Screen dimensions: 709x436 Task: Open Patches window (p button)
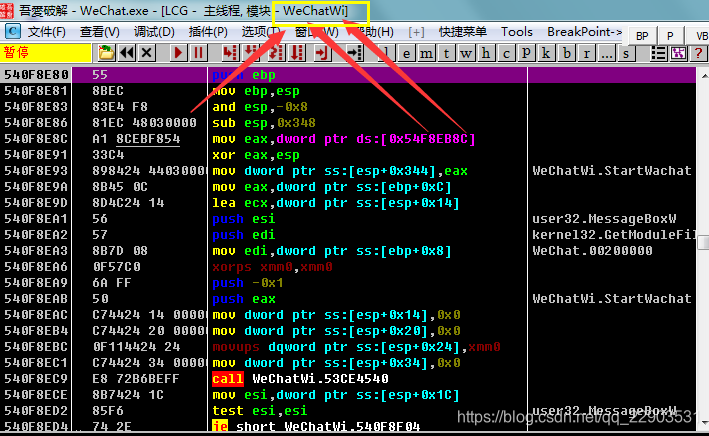tap(526, 53)
